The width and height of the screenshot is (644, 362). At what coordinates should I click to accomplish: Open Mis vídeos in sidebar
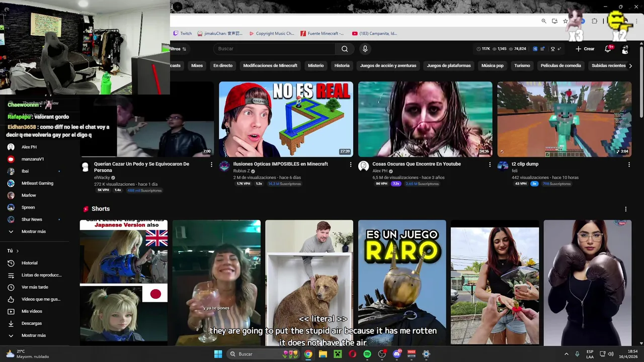point(33,311)
